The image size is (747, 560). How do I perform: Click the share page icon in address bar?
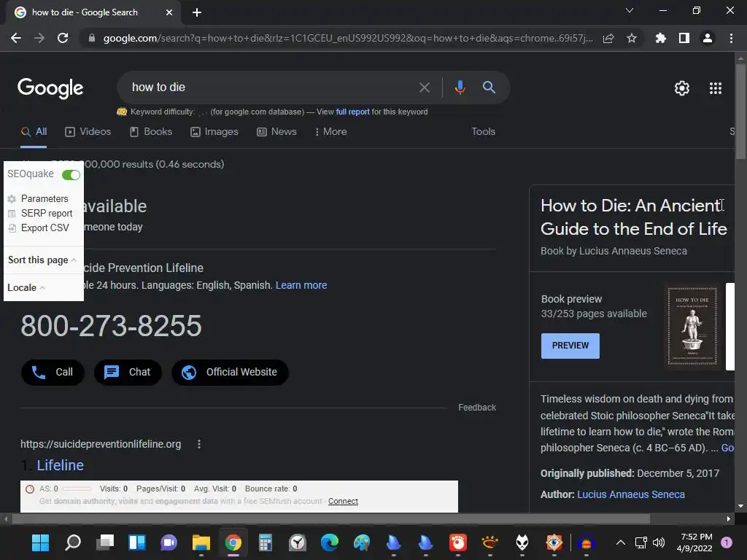tap(608, 38)
